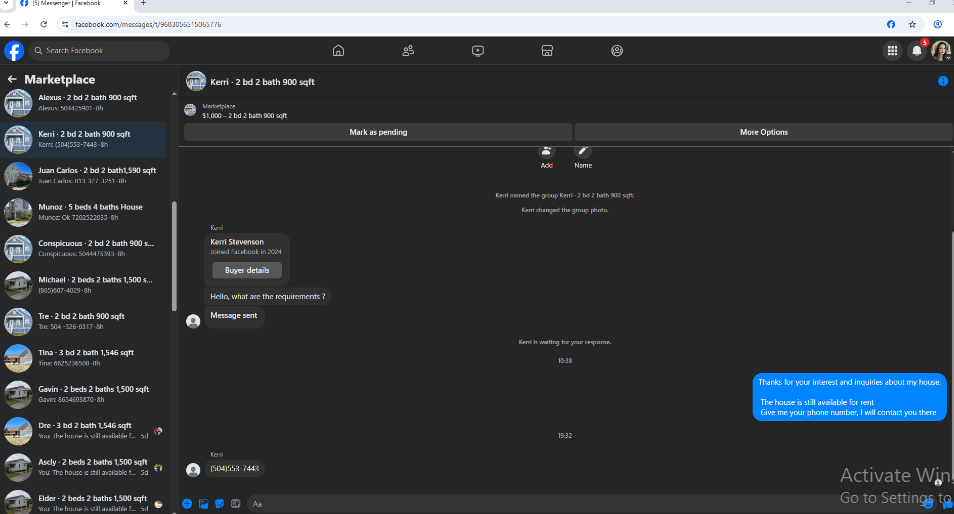Click the browser forward arrow

click(25, 24)
